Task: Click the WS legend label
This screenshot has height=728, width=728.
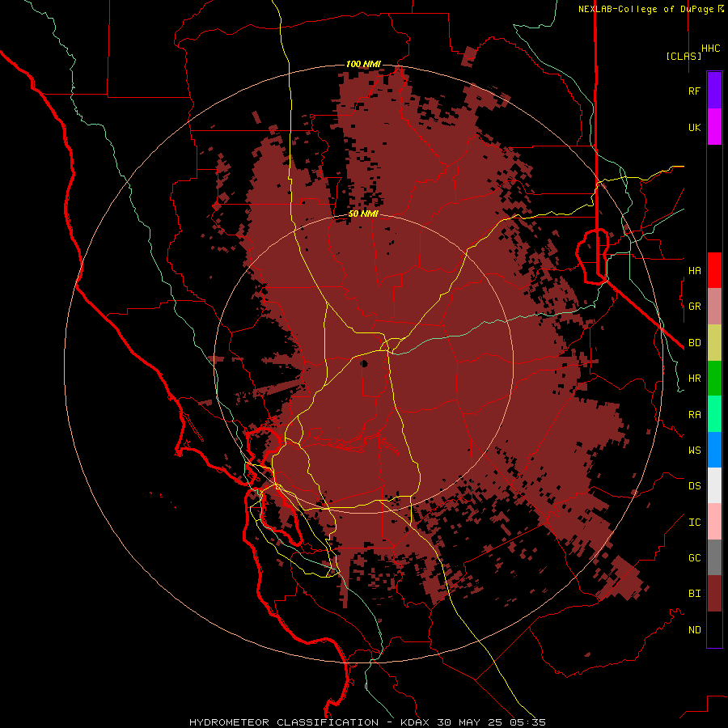Action: pyautogui.click(x=694, y=451)
